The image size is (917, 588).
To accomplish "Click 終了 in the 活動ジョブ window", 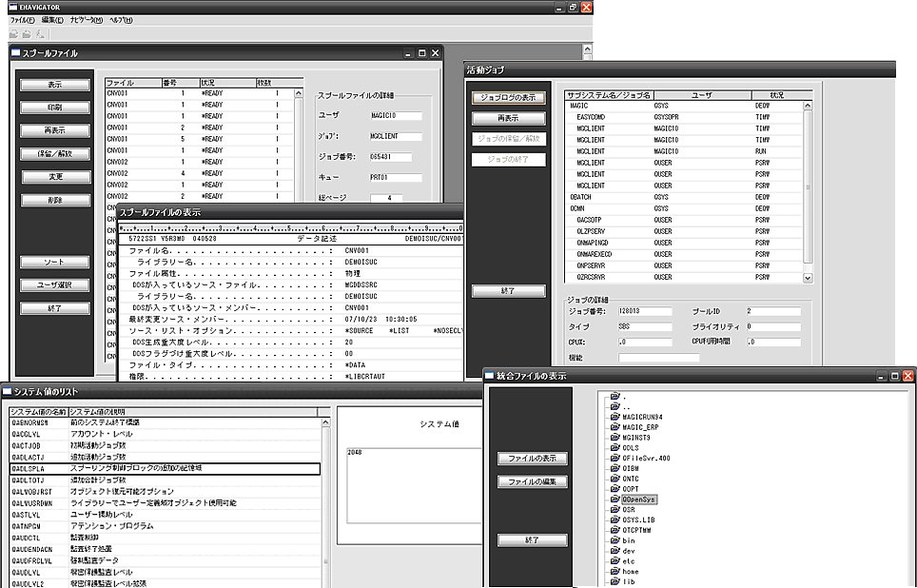I will point(508,291).
